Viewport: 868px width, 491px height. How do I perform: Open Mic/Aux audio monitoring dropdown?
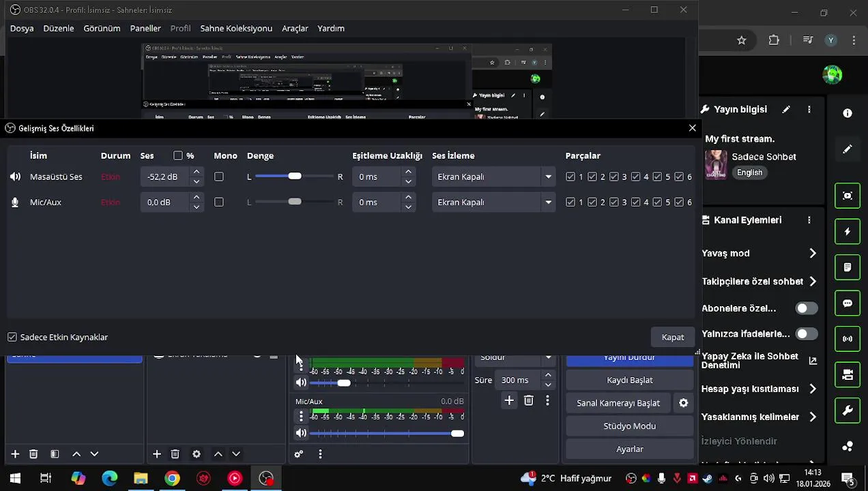point(494,203)
